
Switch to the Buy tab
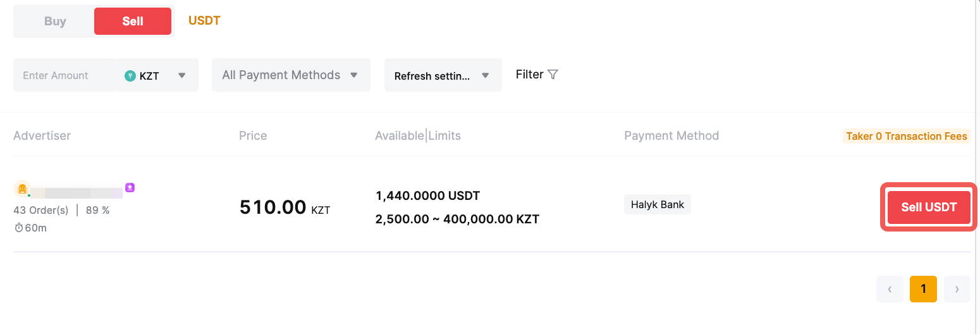tap(55, 21)
